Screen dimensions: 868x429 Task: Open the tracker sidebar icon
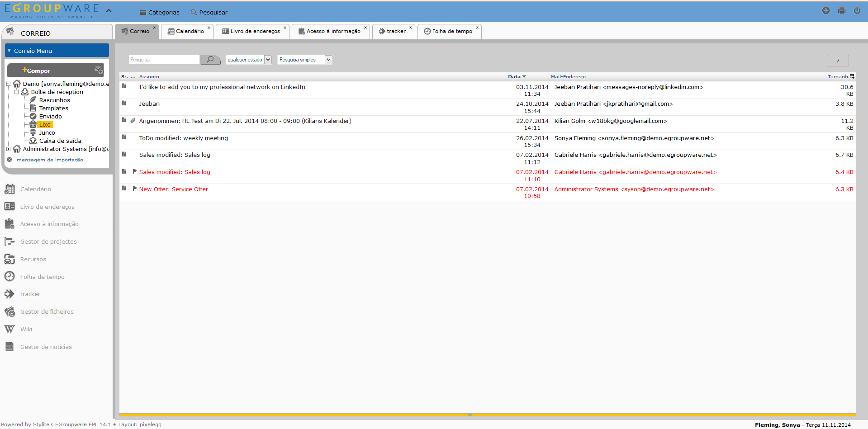pos(9,294)
